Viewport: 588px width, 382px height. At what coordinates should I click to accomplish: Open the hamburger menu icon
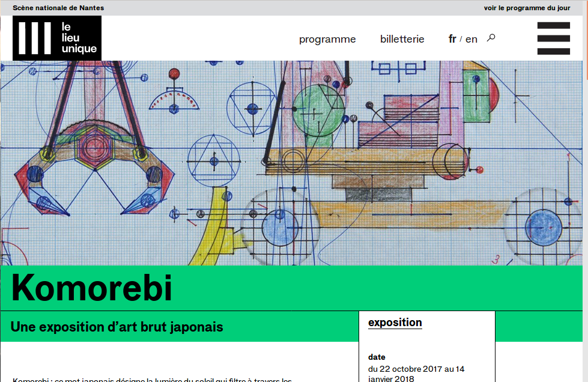553,38
